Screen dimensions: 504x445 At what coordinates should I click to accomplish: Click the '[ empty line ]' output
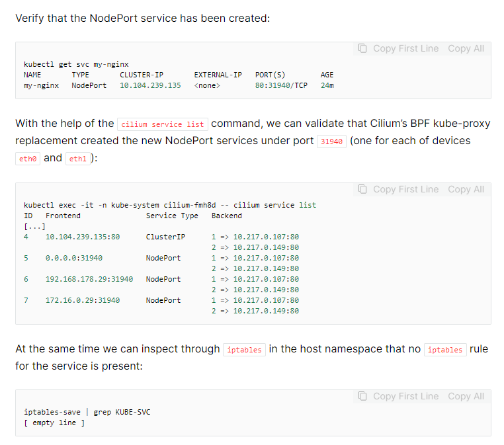click(x=54, y=423)
